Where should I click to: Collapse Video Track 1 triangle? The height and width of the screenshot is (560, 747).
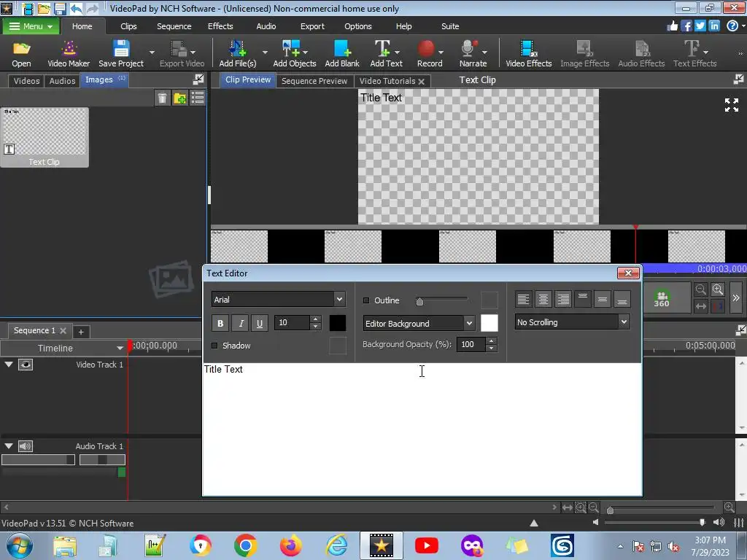click(x=9, y=365)
